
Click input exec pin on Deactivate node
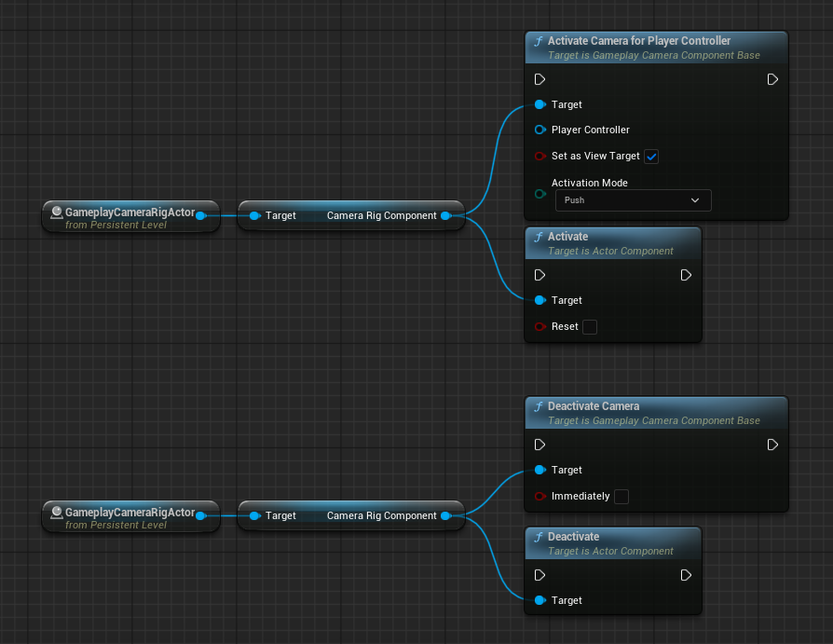[539, 575]
